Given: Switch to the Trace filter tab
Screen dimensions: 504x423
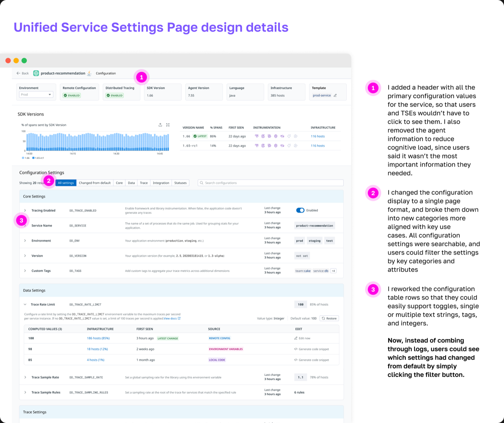Looking at the screenshot, I should pos(144,183).
